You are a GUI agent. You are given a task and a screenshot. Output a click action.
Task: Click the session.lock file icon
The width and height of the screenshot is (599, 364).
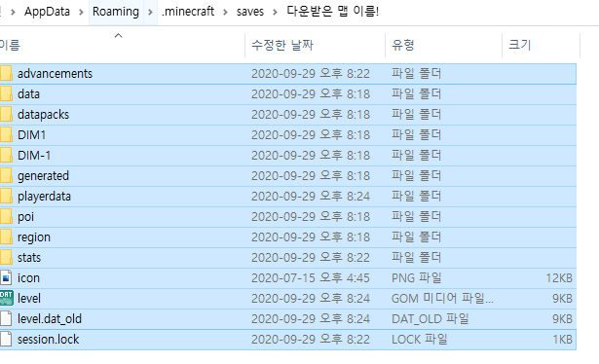pyautogui.click(x=6, y=340)
